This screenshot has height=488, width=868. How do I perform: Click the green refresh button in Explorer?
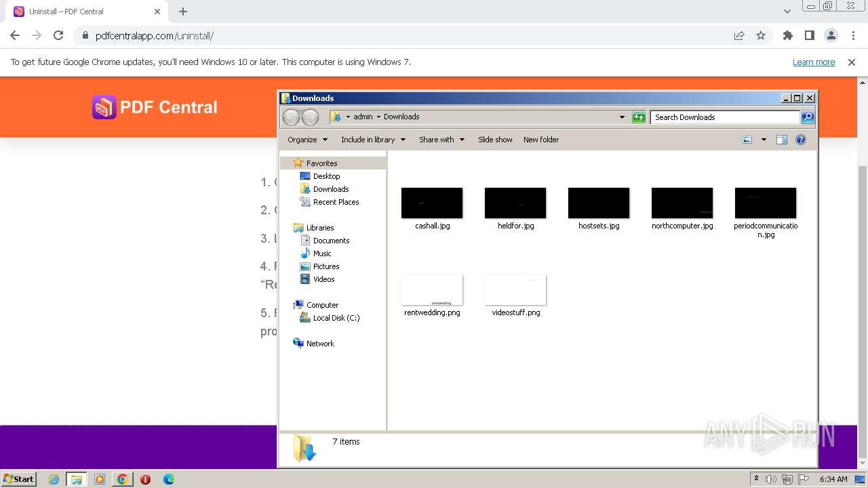point(639,117)
